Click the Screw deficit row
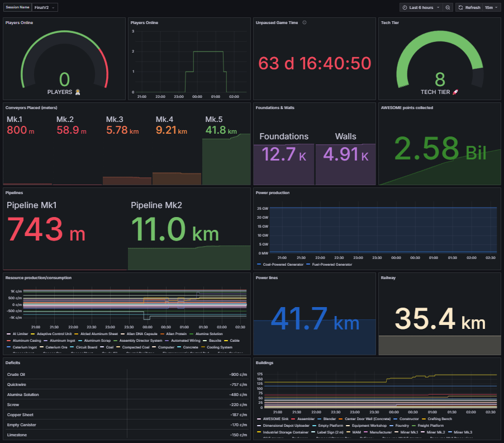This screenshot has height=443, width=504. point(127,405)
